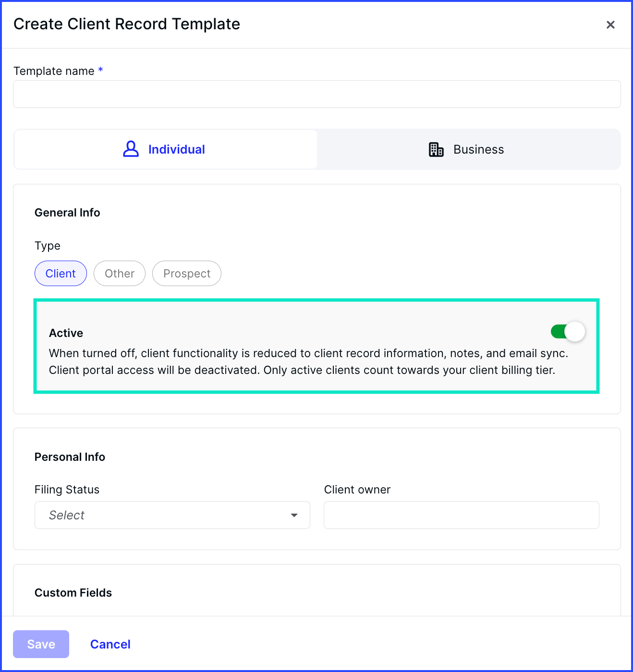This screenshot has height=672, width=633.
Task: Select the Prospect type chip
Action: click(x=186, y=273)
